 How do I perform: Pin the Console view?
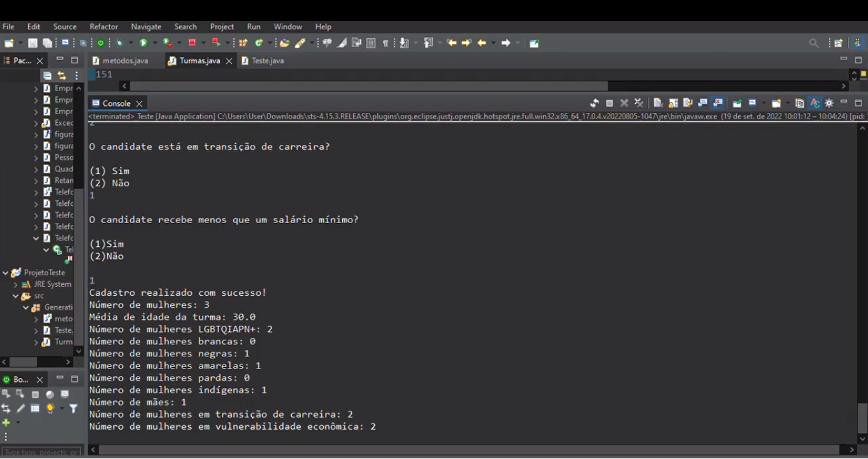[x=737, y=103]
